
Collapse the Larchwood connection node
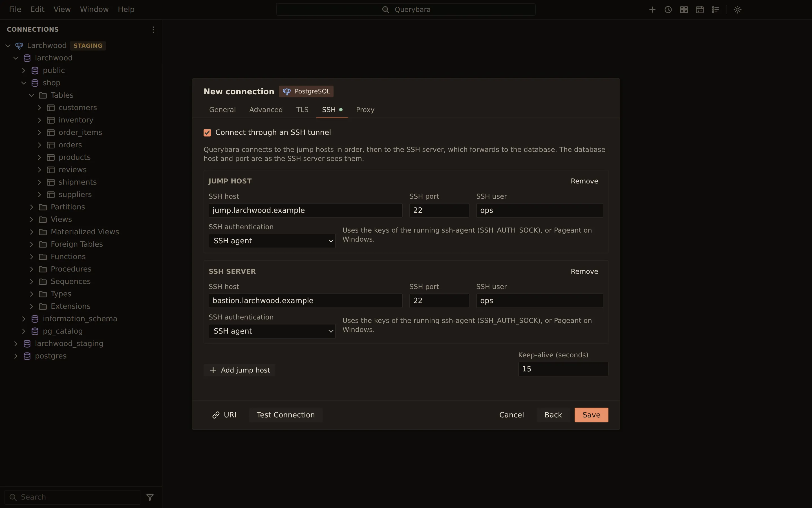[8, 46]
